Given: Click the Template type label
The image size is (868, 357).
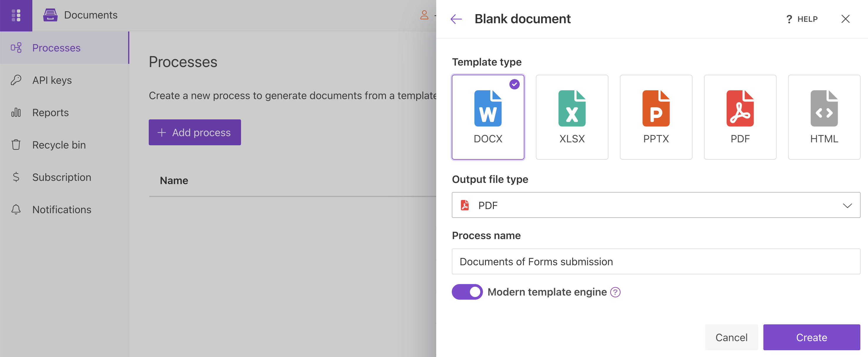Looking at the screenshot, I should (x=486, y=62).
